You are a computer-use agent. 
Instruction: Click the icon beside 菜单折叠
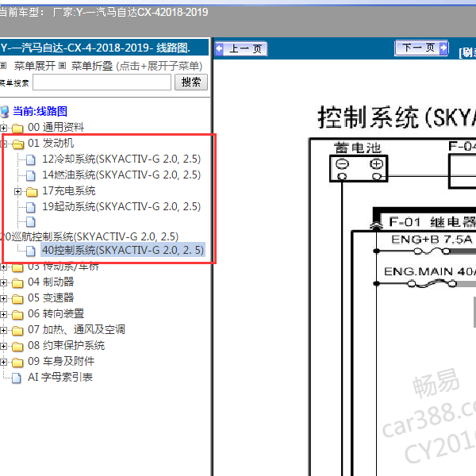point(62,65)
